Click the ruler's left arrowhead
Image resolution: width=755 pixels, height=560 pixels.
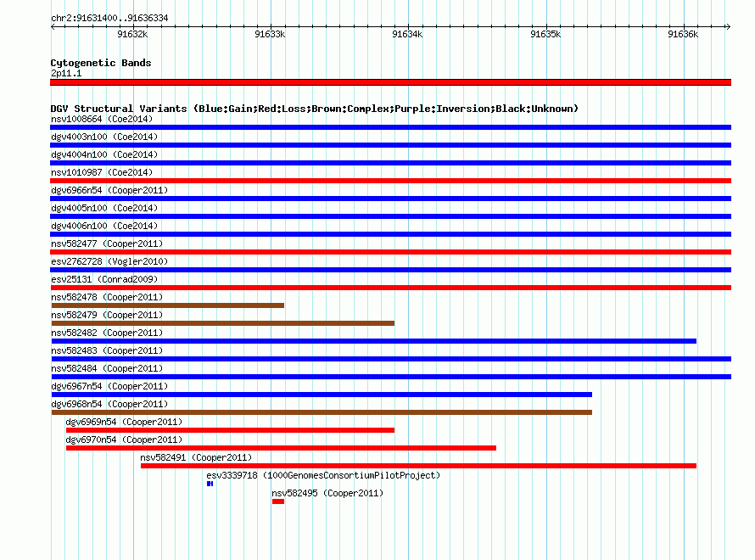click(x=53, y=26)
